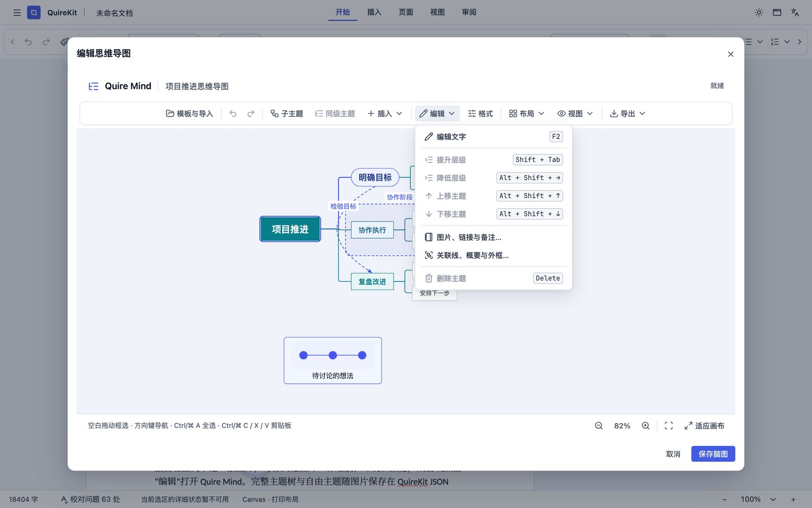Choose 上移主题 menu entry
Viewport: 812px width, 508px height.
[493, 196]
